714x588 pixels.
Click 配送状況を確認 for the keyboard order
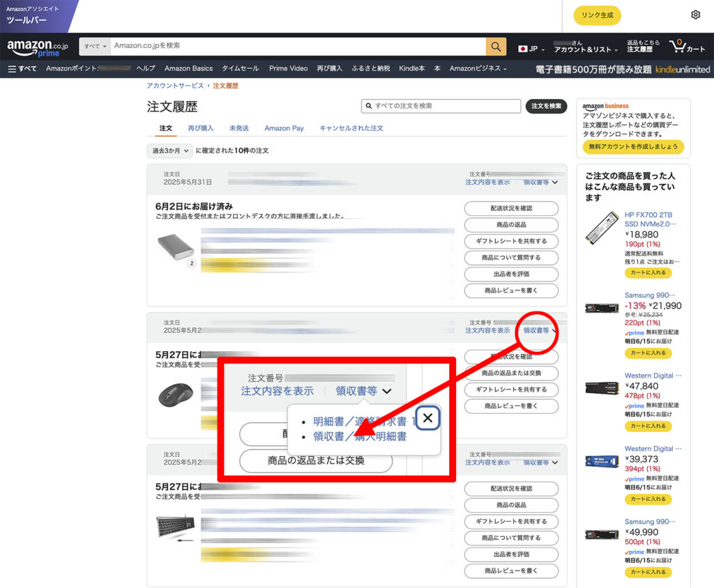[511, 489]
